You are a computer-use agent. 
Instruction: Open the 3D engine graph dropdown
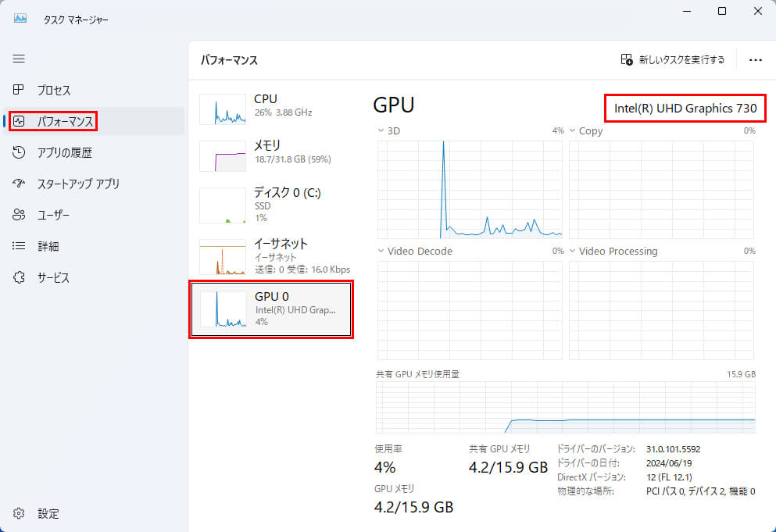pos(381,131)
